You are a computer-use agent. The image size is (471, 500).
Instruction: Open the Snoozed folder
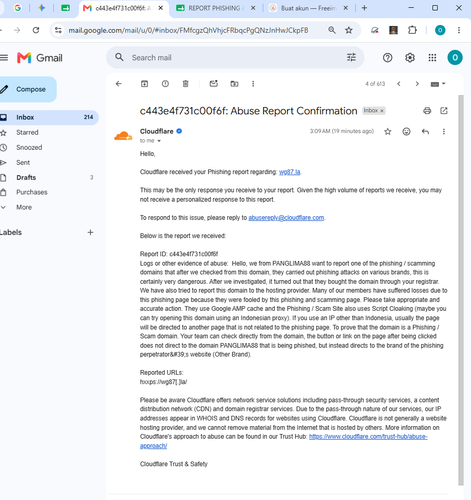click(x=29, y=147)
